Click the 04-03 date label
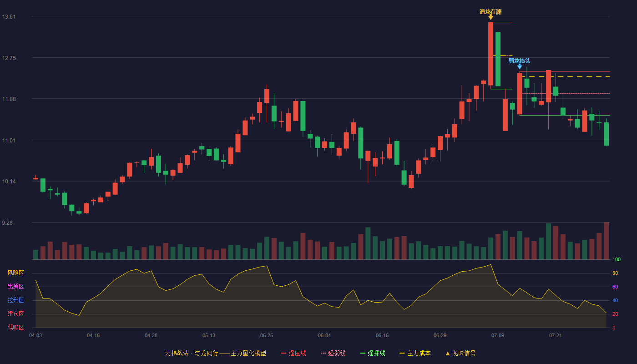Image resolution: width=637 pixels, height=364 pixels. [x=35, y=335]
